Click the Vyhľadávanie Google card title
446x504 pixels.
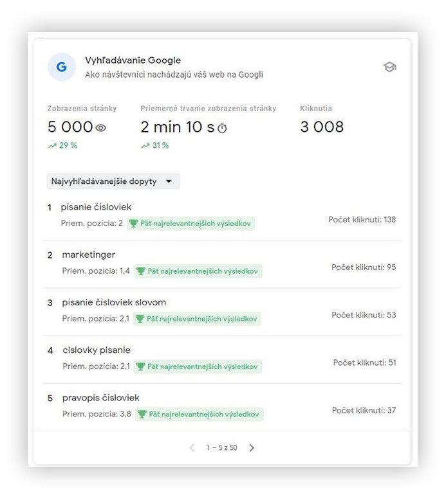click(x=133, y=60)
